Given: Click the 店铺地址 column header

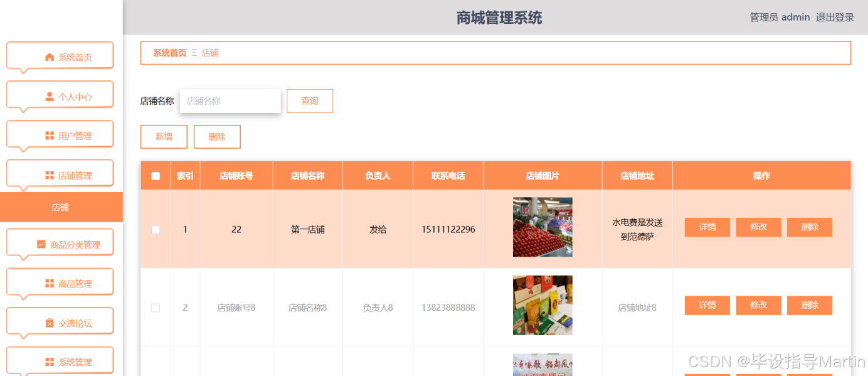Looking at the screenshot, I should [637, 176].
